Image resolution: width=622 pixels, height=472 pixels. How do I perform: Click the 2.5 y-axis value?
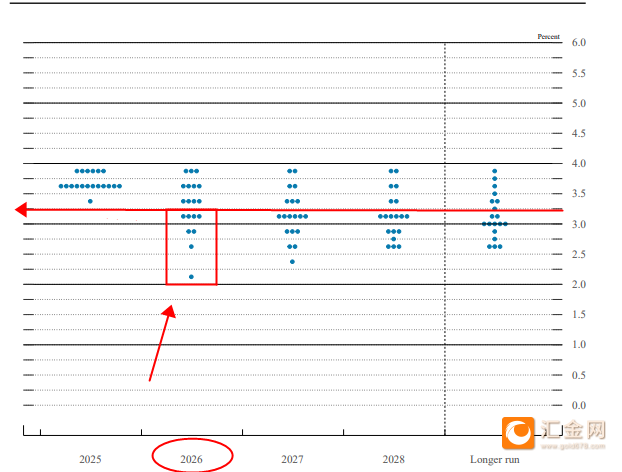(579, 254)
